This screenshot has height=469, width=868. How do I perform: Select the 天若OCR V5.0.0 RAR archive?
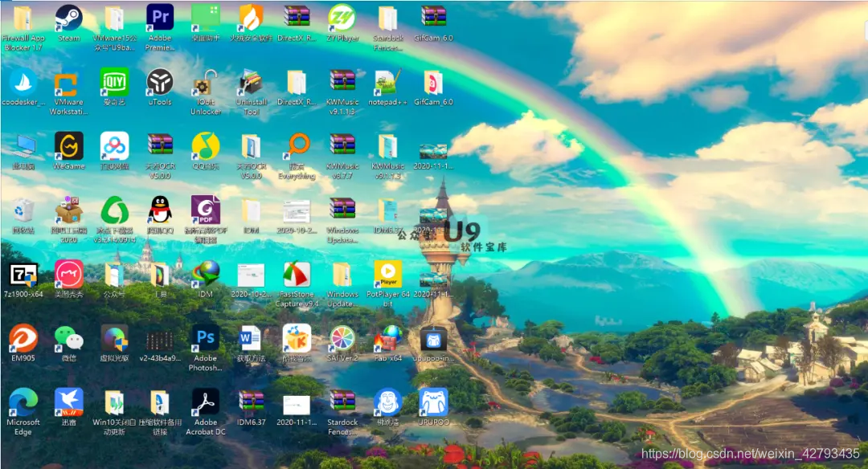tap(160, 146)
